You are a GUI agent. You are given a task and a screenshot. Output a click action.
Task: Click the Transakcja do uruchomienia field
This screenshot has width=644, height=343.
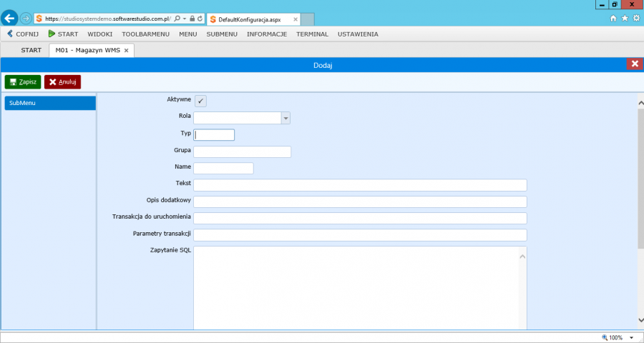click(x=360, y=218)
